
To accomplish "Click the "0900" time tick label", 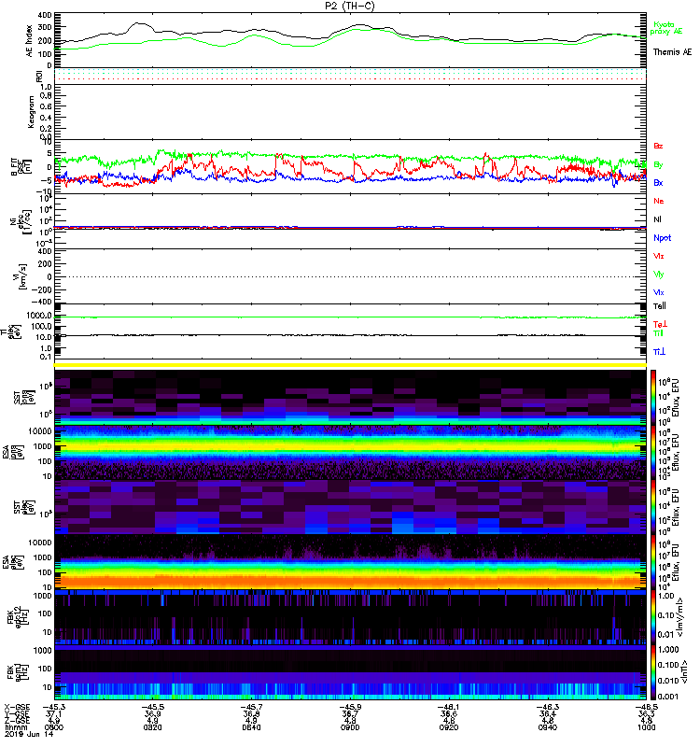I will coord(350,727).
